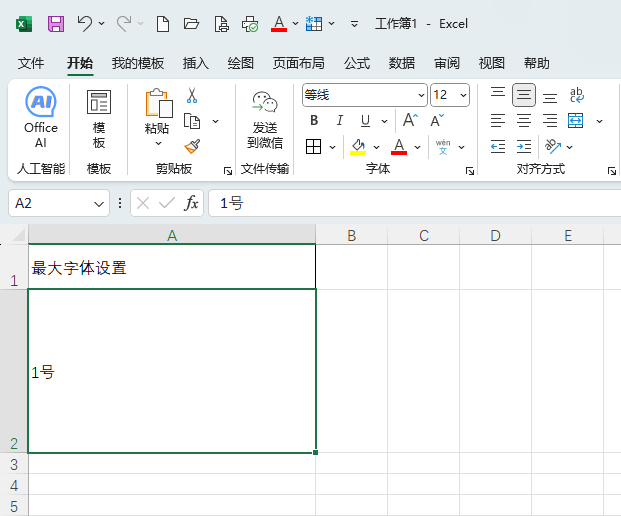Send file to WeChat (发送到微信)

(265, 120)
